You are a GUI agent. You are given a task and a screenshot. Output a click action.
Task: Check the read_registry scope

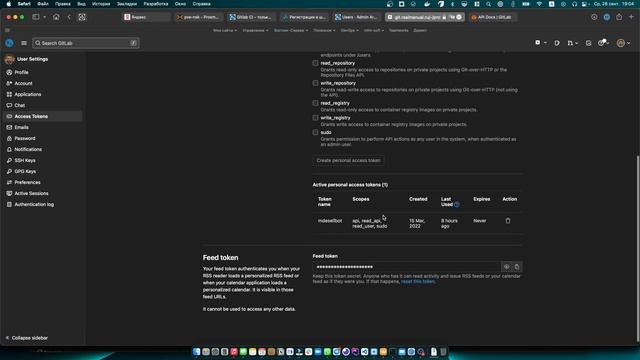pyautogui.click(x=315, y=103)
